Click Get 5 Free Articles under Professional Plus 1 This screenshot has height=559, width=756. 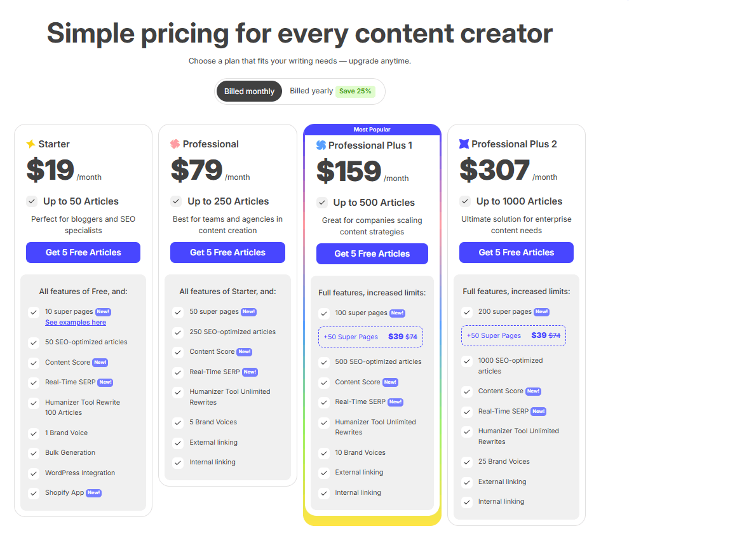point(372,253)
